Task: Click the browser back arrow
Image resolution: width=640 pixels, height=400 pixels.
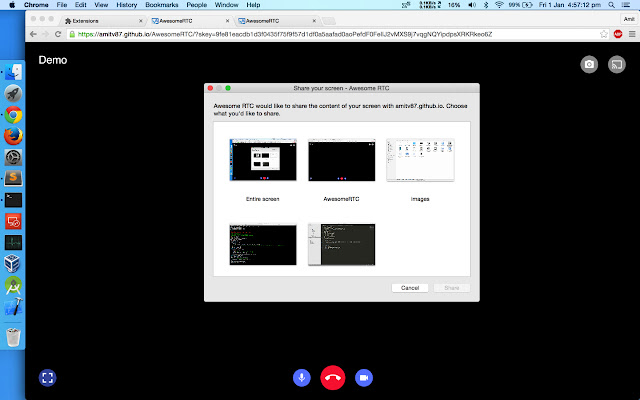Action: [x=33, y=34]
